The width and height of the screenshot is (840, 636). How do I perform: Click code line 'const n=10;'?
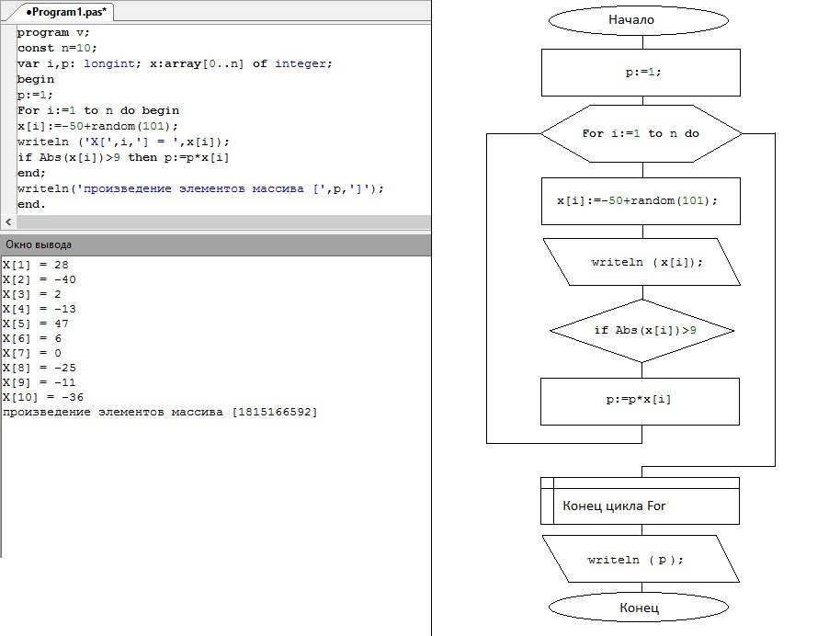click(x=57, y=48)
